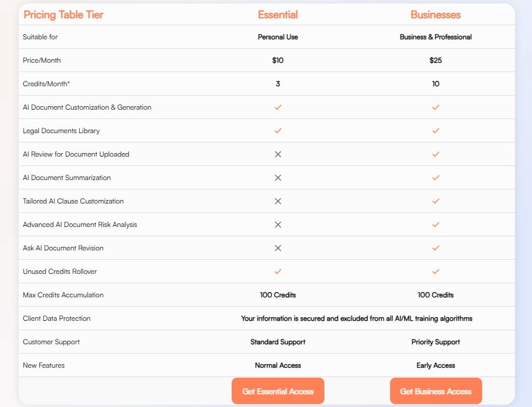532x407 pixels.
Task: Click the Essential checkmark for AI Document Customization & Generation
Action: click(277, 107)
